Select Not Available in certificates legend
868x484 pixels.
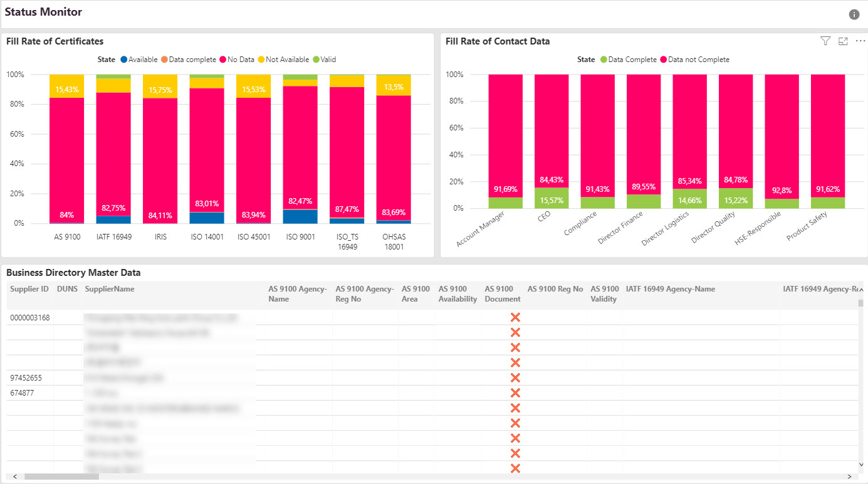point(283,60)
